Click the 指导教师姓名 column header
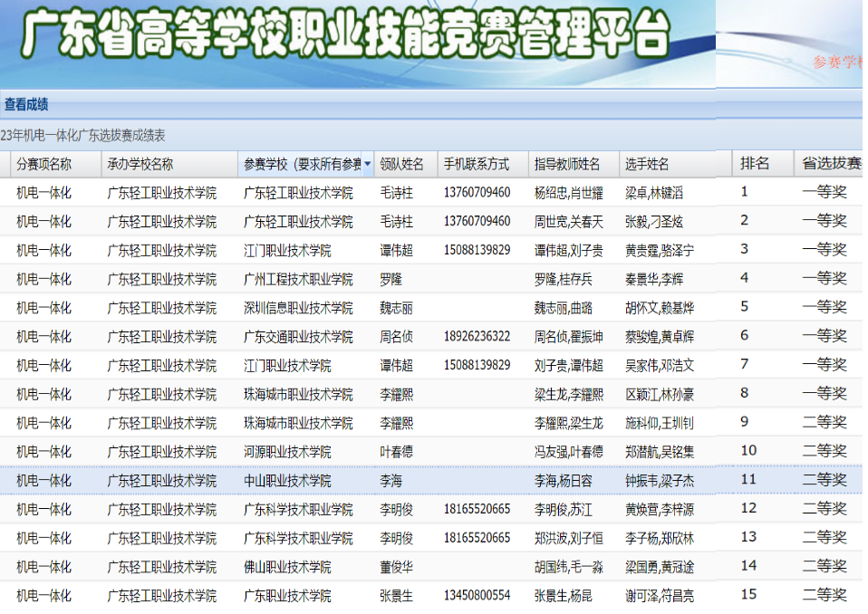The height and width of the screenshot is (614, 868). 567,164
